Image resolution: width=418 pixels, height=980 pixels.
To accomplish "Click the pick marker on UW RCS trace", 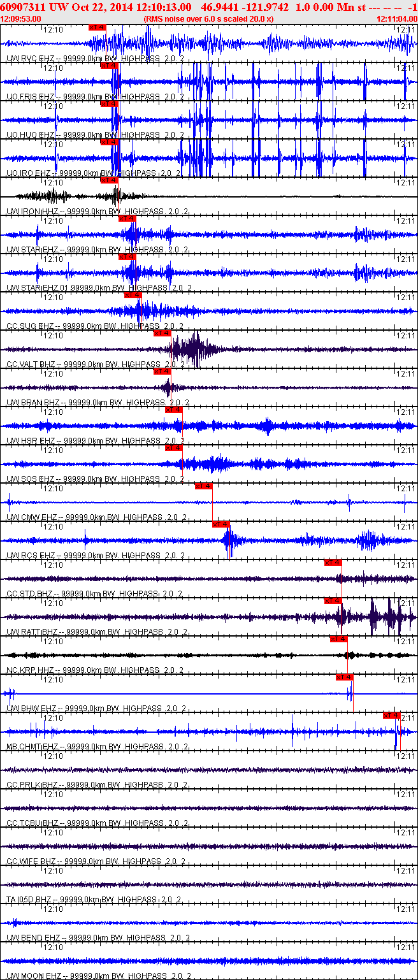I will point(221,524).
